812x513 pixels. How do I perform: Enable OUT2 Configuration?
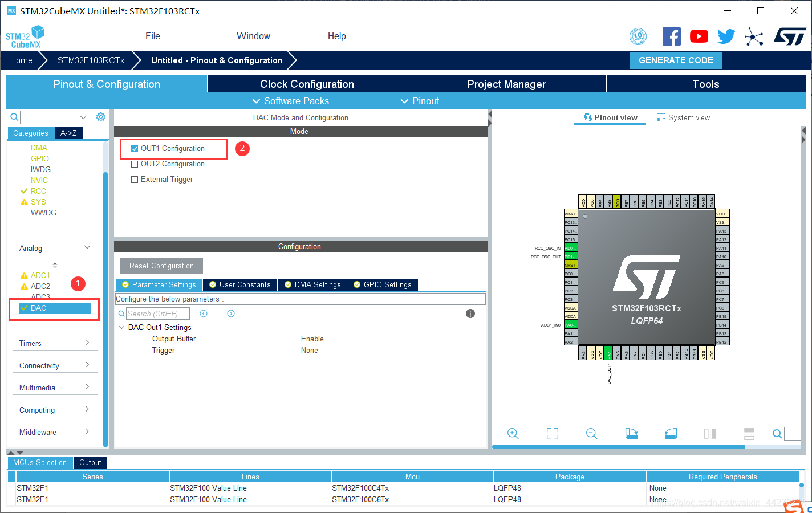(x=135, y=164)
